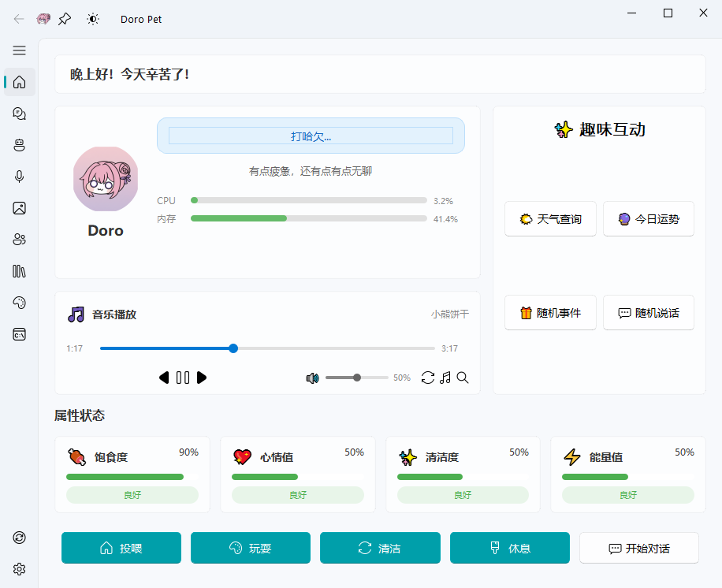Open the people/users sidebar page
722x588 pixels.
(20, 240)
